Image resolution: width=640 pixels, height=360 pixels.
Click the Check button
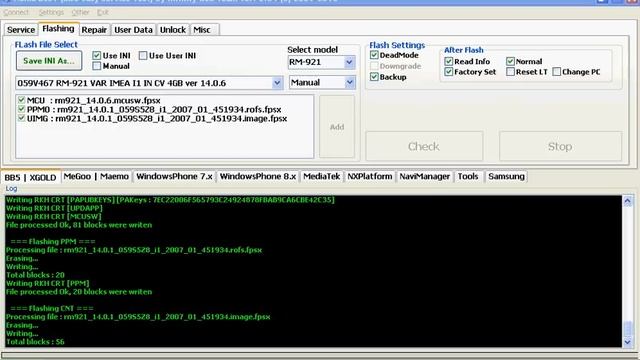tap(424, 146)
